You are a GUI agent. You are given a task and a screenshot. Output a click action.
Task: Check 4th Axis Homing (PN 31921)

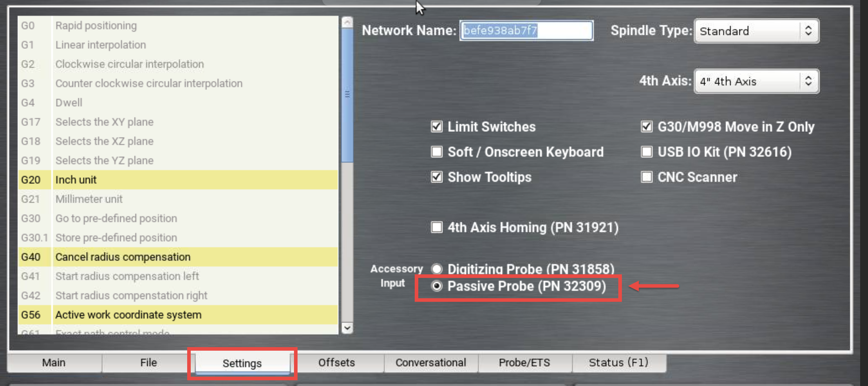click(x=437, y=227)
